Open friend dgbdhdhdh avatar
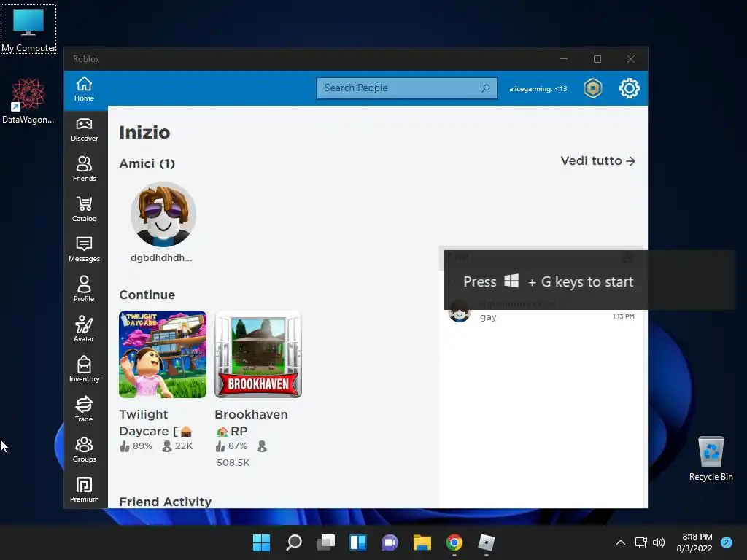Screen dimensions: 747x560 point(163,214)
